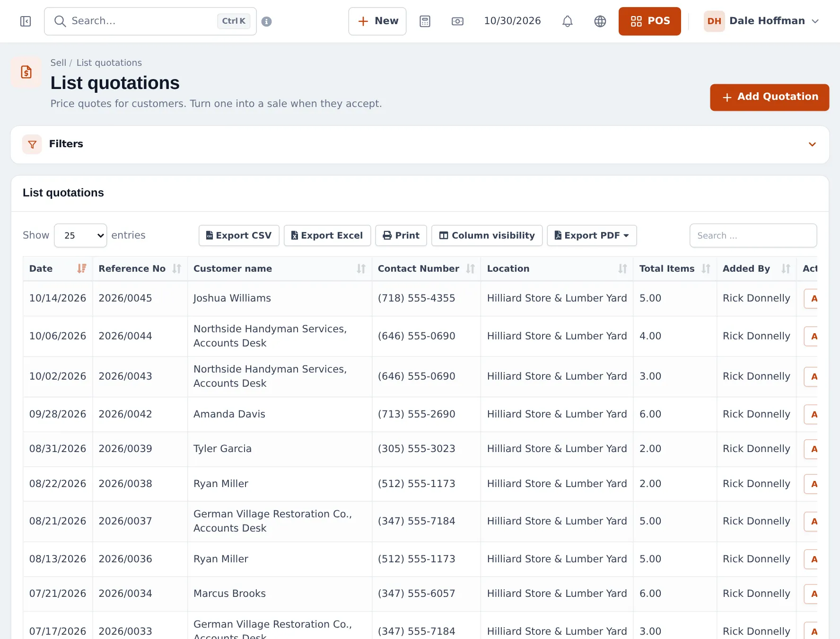Expand the Filters panel chevron
This screenshot has width=840, height=639.
812,144
